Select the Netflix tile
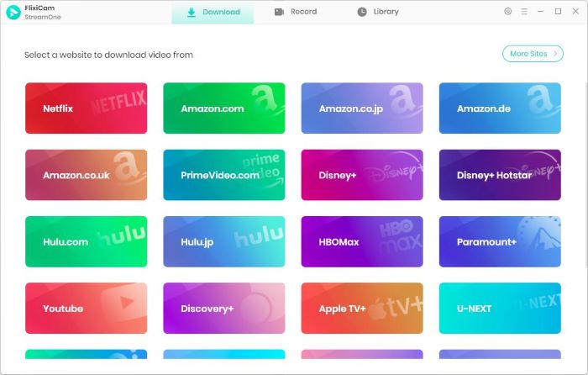The height and width of the screenshot is (375, 588). click(x=87, y=108)
